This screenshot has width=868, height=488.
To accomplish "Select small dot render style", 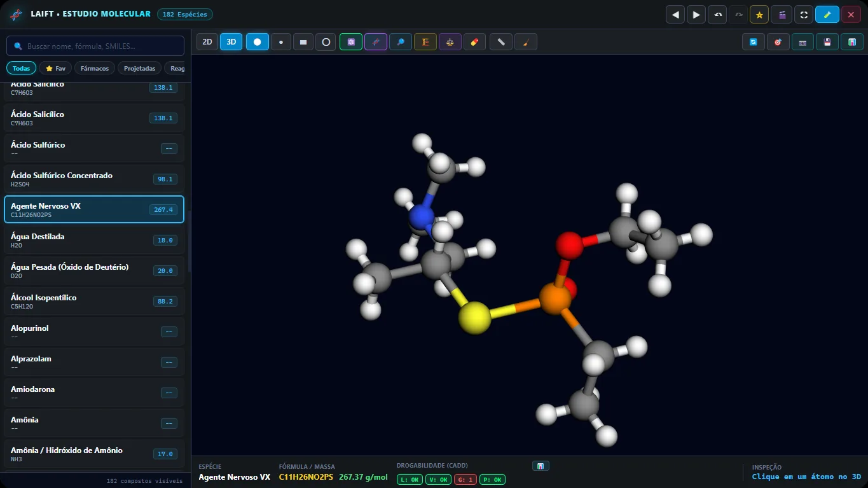I will pos(280,42).
